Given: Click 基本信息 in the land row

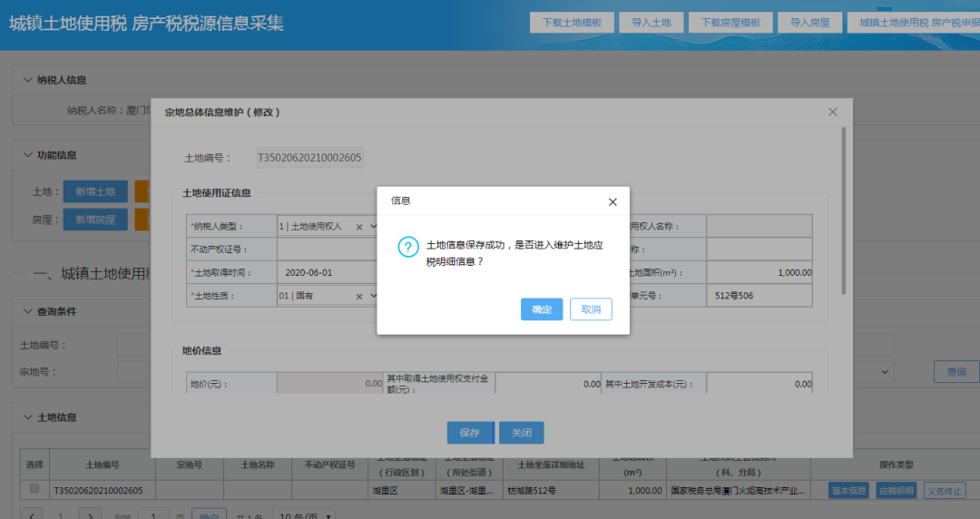Looking at the screenshot, I should point(848,491).
